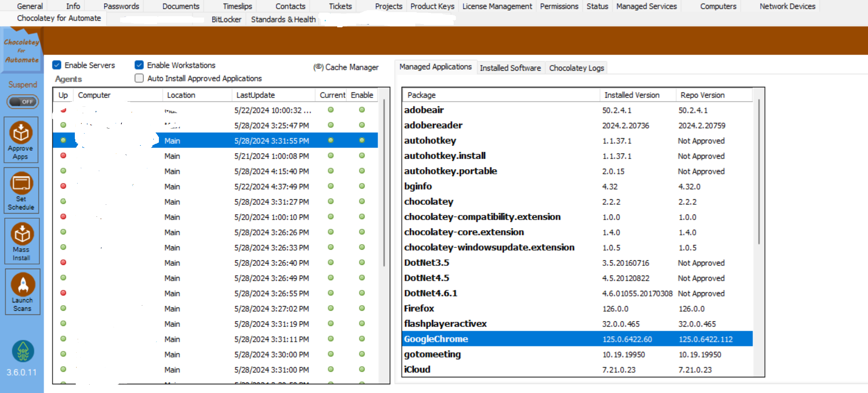Sort agents by the LastUpdate column header

(255, 95)
